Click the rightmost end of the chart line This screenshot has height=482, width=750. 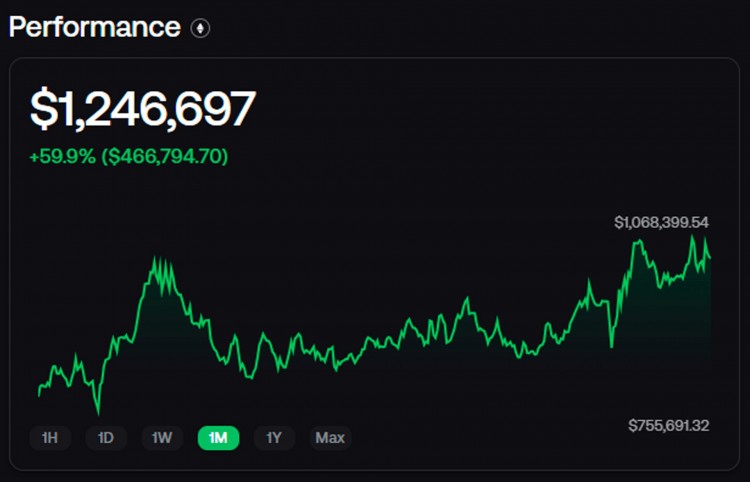coord(710,259)
